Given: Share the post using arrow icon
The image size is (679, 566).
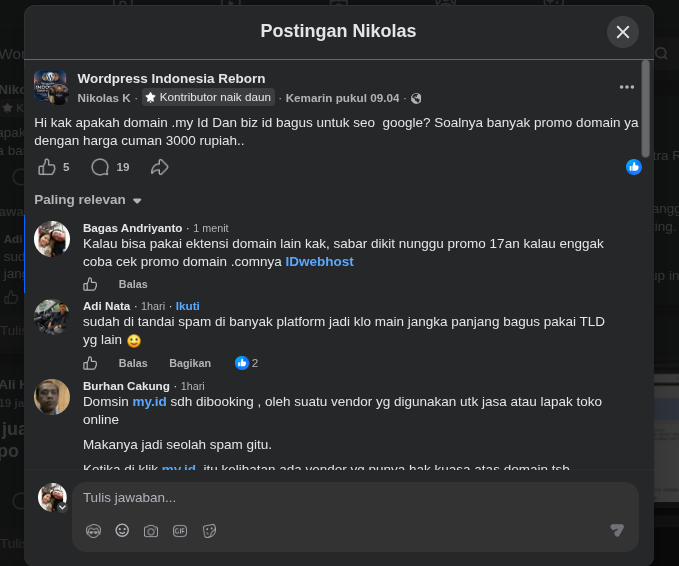Looking at the screenshot, I should (x=159, y=167).
